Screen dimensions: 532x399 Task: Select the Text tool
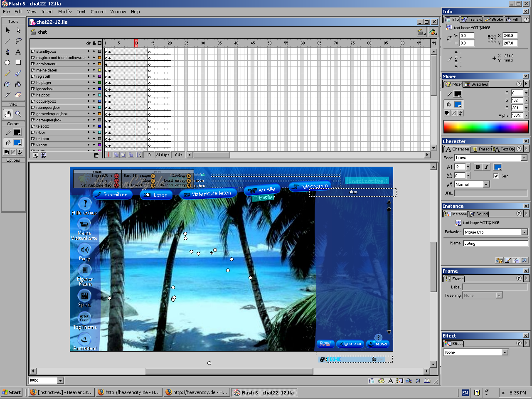[18, 52]
